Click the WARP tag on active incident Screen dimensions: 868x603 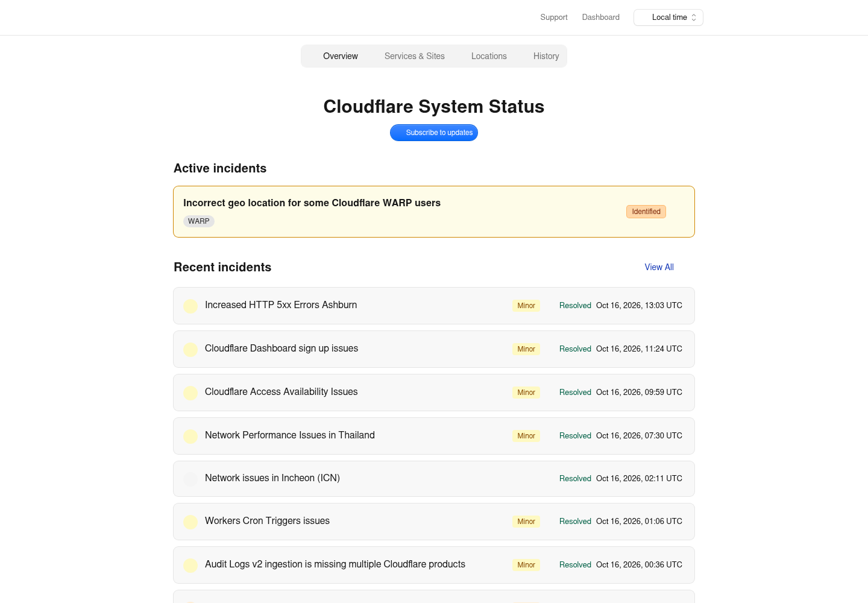coord(199,221)
